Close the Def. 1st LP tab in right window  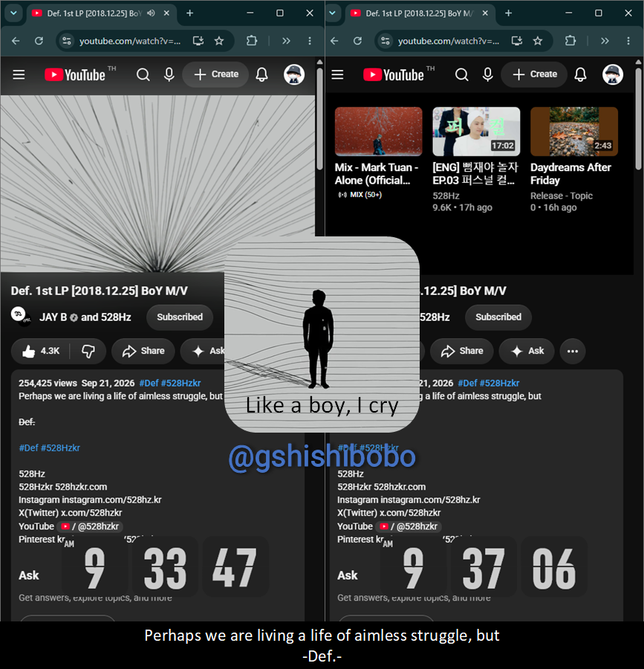485,13
